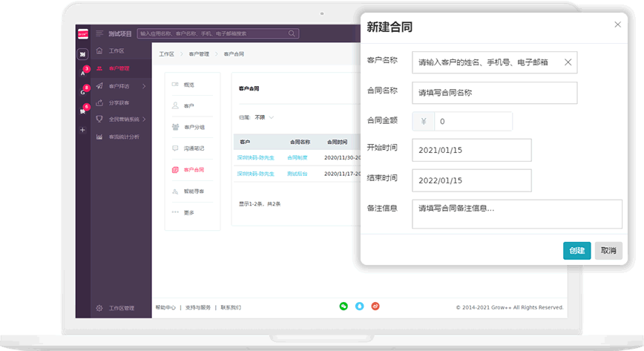
Task: Select 沟通笔记 in the customer submenu
Action: click(193, 148)
